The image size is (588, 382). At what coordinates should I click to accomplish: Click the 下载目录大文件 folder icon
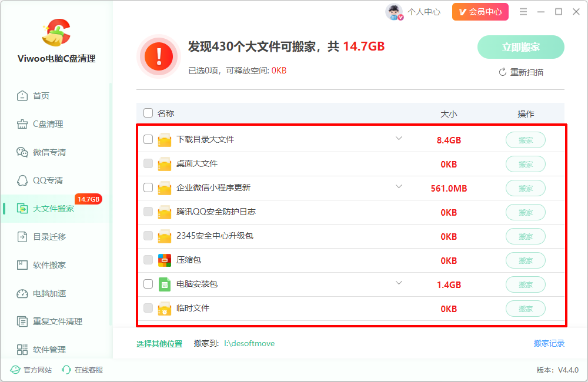(x=164, y=140)
